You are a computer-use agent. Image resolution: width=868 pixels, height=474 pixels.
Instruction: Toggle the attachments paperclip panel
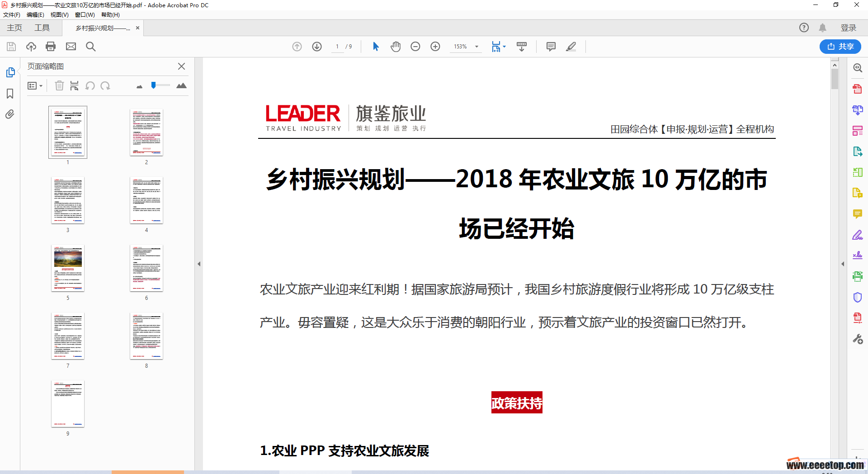pos(10,114)
